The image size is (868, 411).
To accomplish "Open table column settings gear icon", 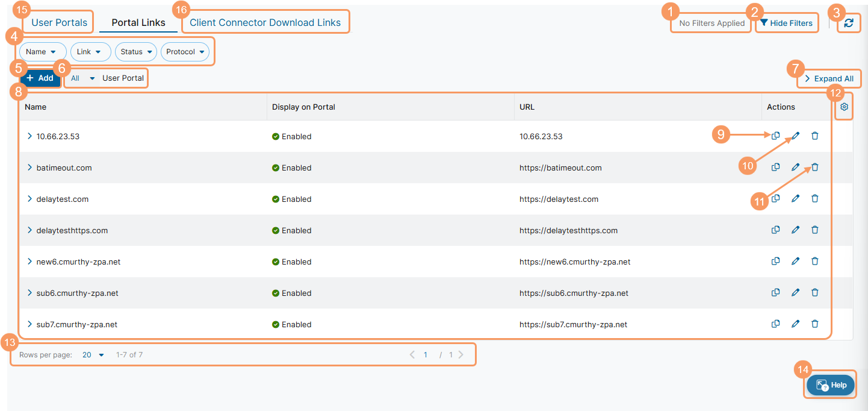I will [844, 107].
